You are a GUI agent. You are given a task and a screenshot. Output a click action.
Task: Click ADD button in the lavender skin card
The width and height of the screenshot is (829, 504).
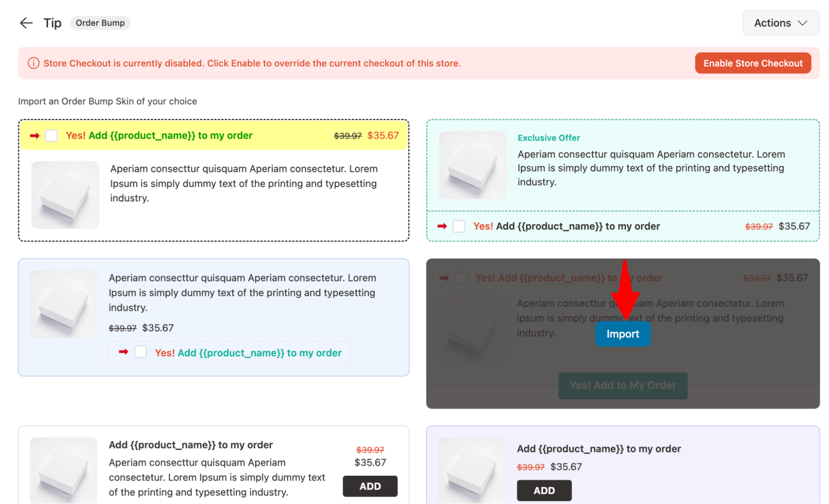(x=544, y=490)
